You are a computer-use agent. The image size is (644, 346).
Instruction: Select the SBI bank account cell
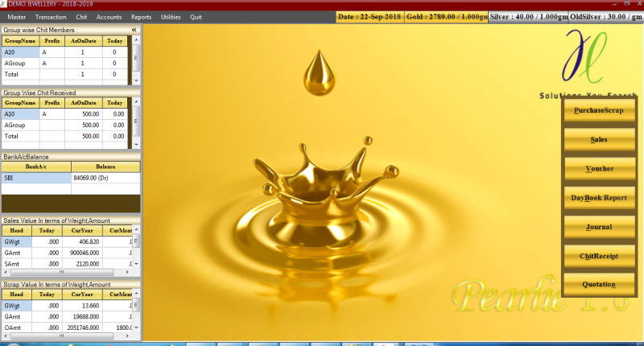click(35, 177)
